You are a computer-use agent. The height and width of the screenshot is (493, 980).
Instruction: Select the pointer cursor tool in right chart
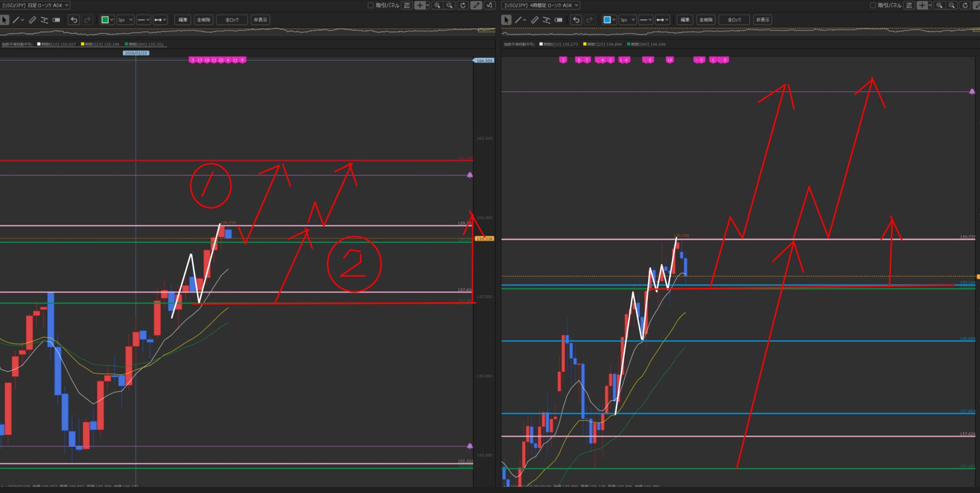[x=506, y=20]
